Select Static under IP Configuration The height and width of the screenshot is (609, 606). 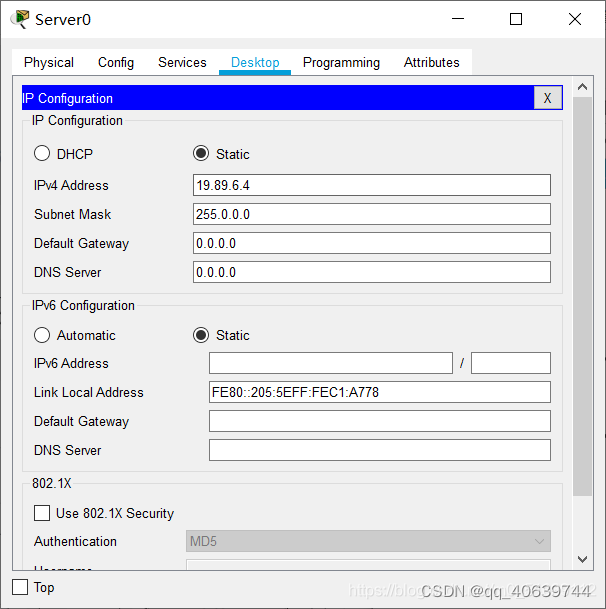click(x=201, y=153)
